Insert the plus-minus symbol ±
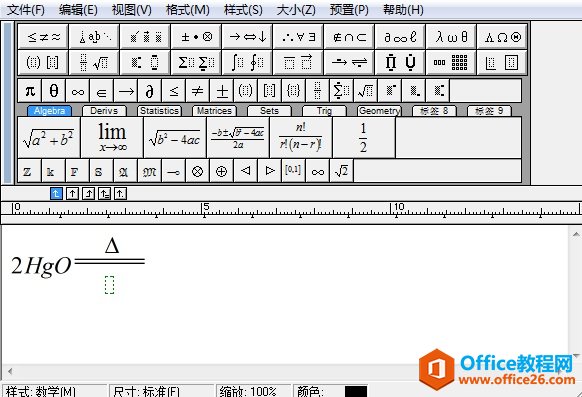 tap(221, 91)
